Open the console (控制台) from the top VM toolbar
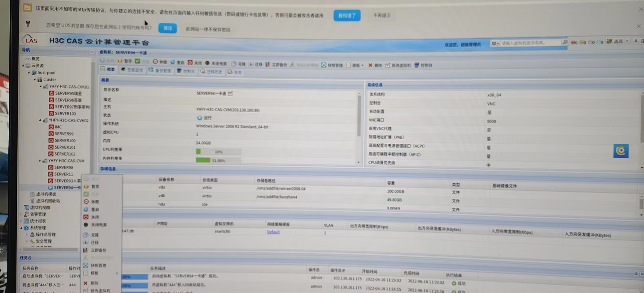The width and height of the screenshot is (644, 293). 423,65
